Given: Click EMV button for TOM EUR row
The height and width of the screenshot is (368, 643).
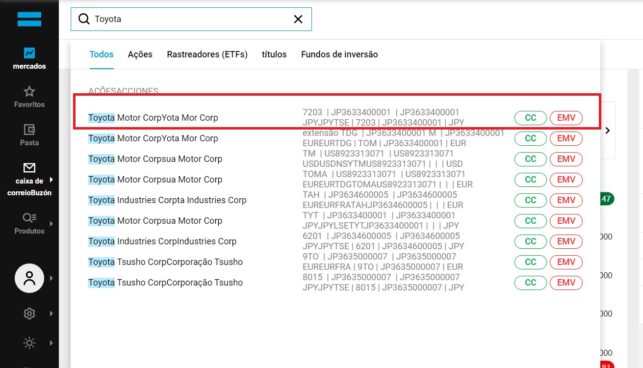Looking at the screenshot, I should pyautogui.click(x=566, y=138).
